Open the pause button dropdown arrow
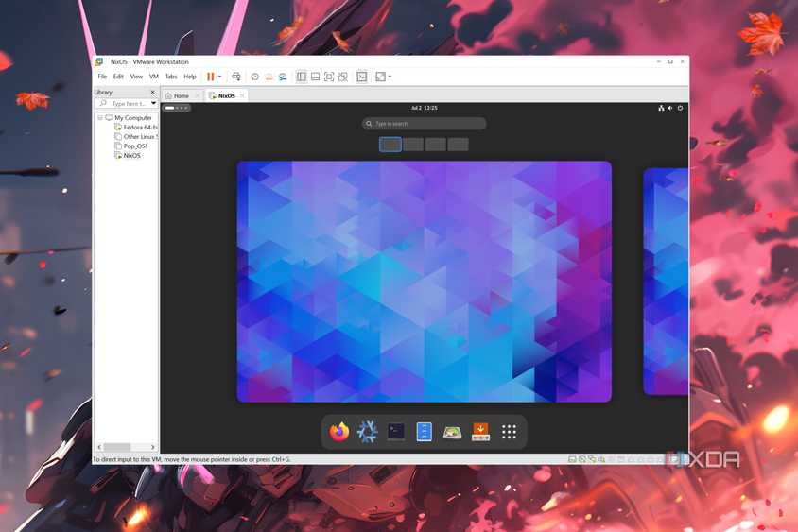The image size is (798, 532). [220, 77]
